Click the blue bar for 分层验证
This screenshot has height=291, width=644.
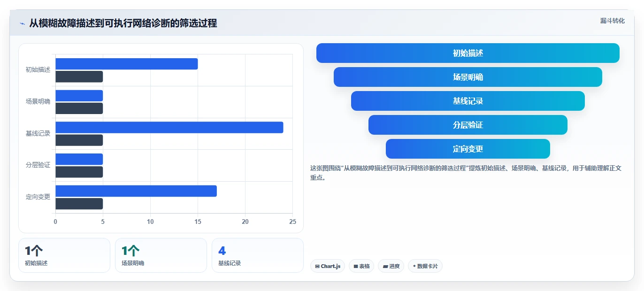[79, 159]
